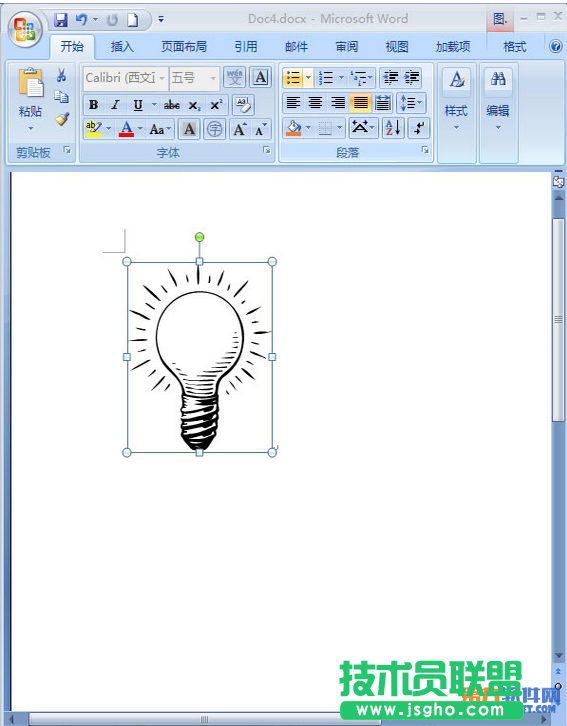Switch to the 页面布局 tab
Screen dimensions: 567x726
coord(184,46)
